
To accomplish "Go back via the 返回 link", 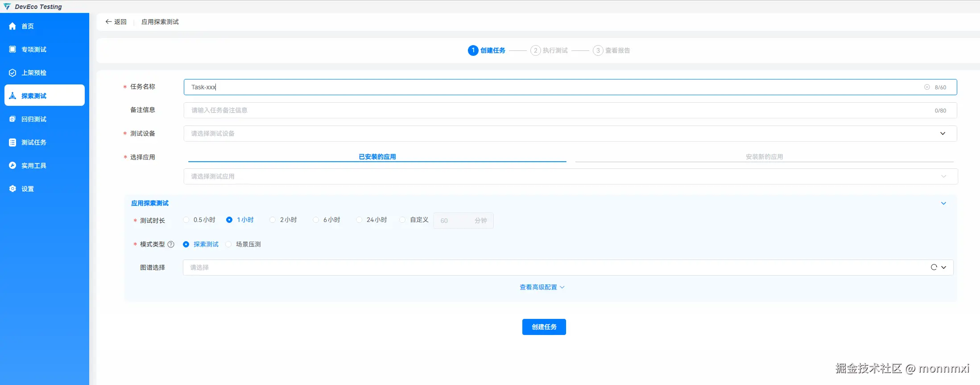I will tap(116, 22).
